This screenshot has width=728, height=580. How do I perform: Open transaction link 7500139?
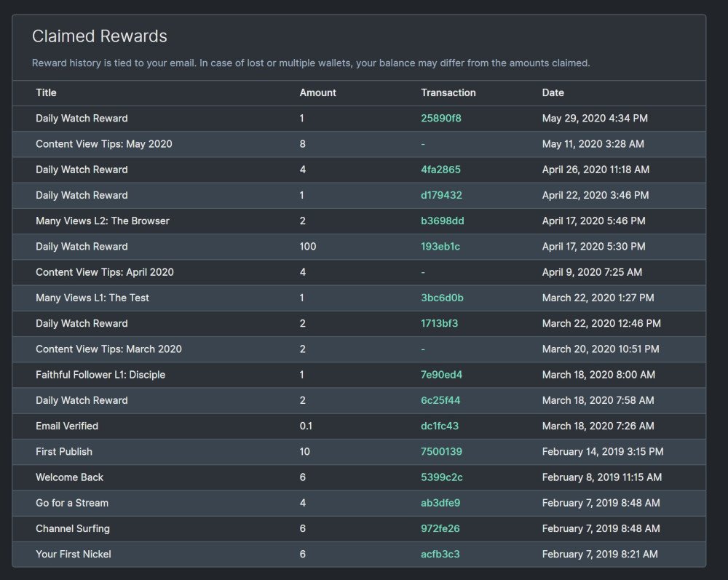click(441, 451)
